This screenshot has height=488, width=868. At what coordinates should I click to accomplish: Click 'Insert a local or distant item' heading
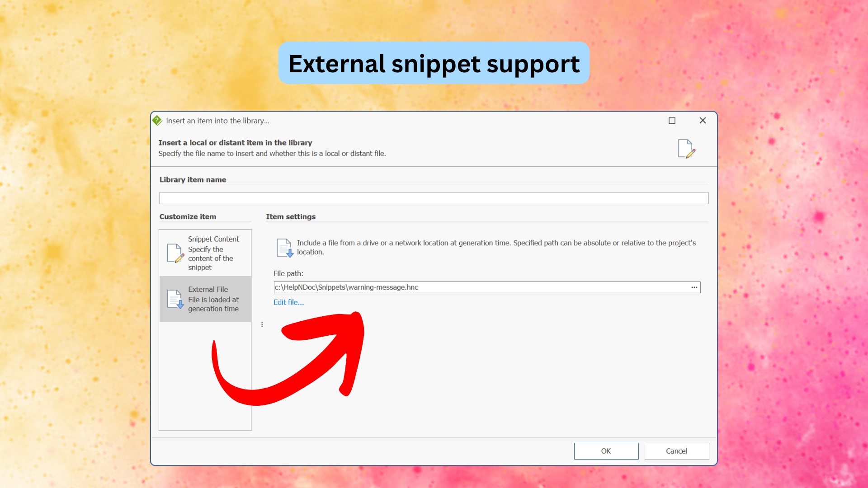[x=235, y=143]
